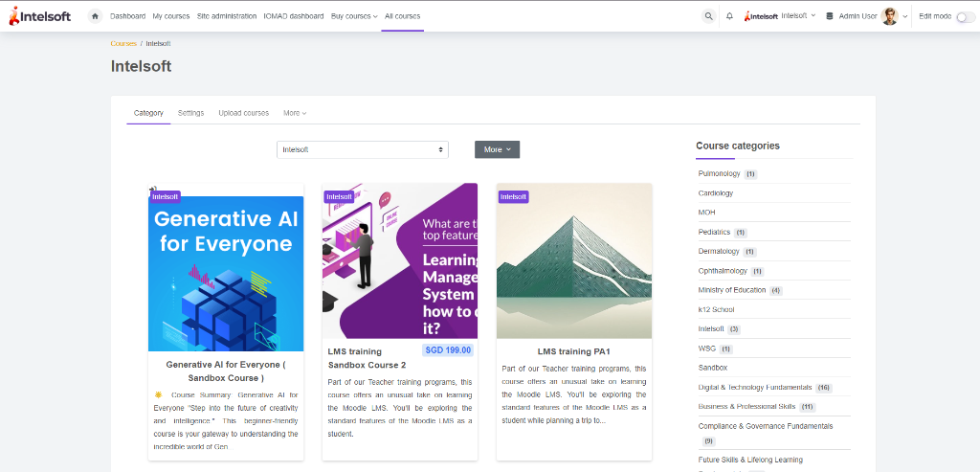Expand the Buy courses dropdown
The image size is (980, 472).
[x=354, y=16]
